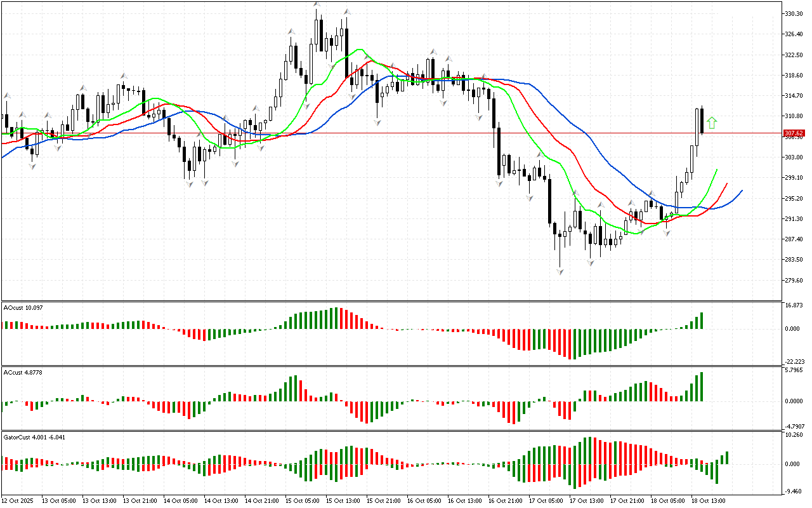Select the last green GatorCust bar
The height and width of the screenshot is (508, 812).
(726, 458)
